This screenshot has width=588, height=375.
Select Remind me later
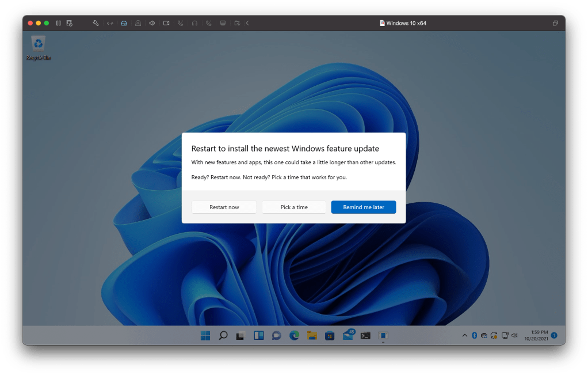coord(363,207)
